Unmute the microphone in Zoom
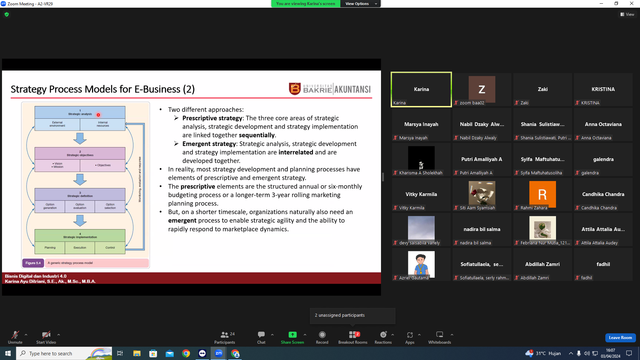Screen dimensions: 640x360 15,337
